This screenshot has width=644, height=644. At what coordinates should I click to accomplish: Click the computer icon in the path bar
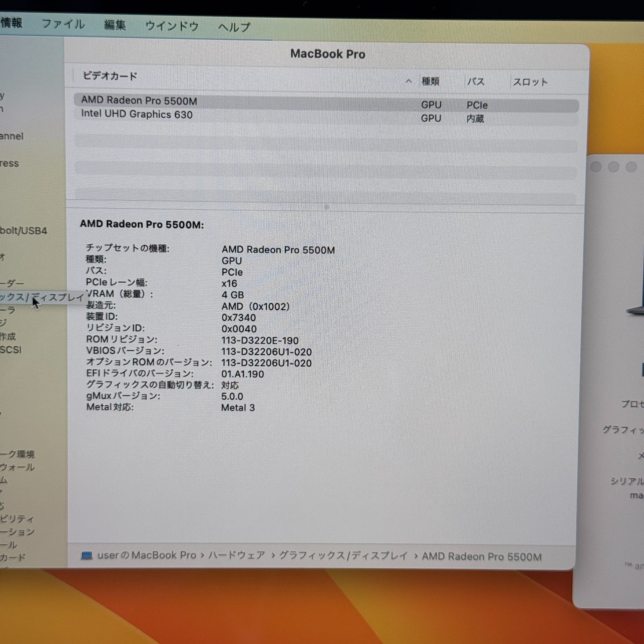(87, 555)
